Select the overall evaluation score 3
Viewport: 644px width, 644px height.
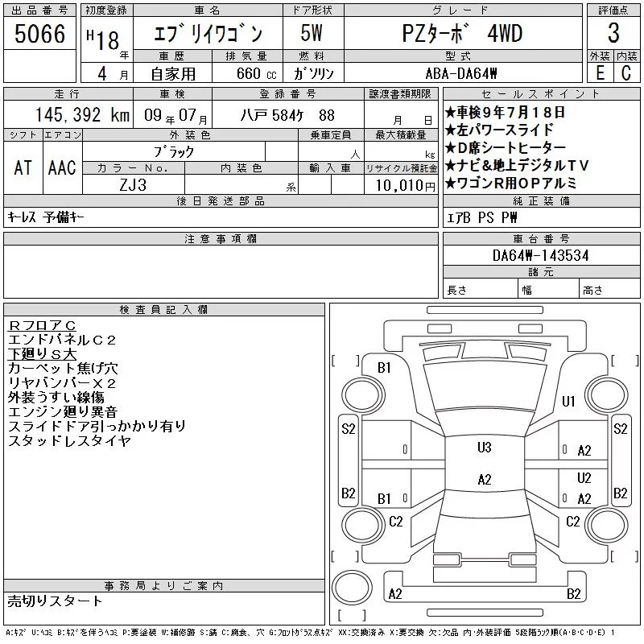[613, 33]
